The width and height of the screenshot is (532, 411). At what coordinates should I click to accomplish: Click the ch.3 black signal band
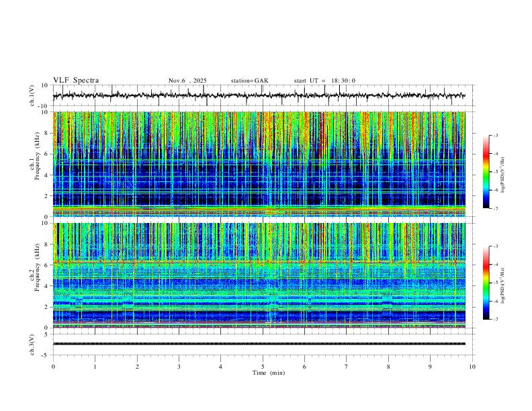(259, 344)
